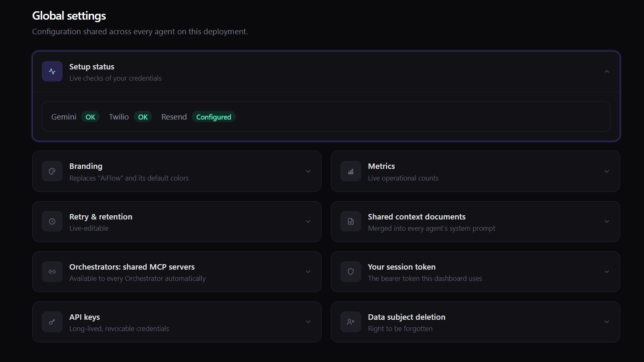Open the Metrics title
Viewport: 644px width, 362px height.
pos(381,166)
